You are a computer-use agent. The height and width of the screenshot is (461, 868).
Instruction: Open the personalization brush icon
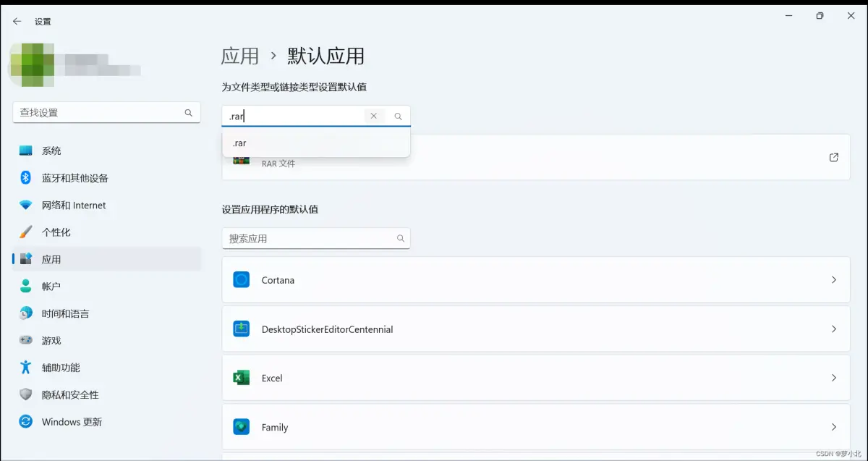pos(26,232)
